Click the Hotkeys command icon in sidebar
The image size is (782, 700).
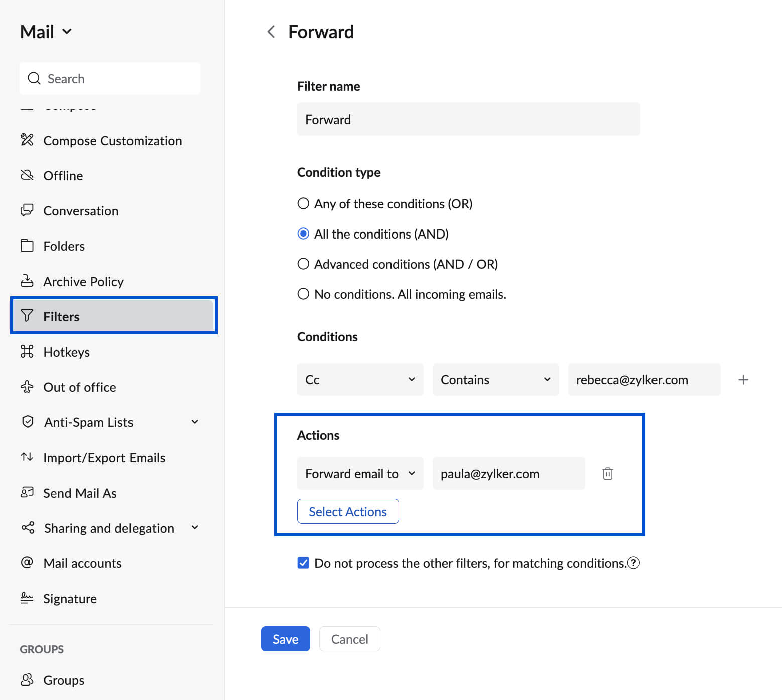click(x=27, y=352)
